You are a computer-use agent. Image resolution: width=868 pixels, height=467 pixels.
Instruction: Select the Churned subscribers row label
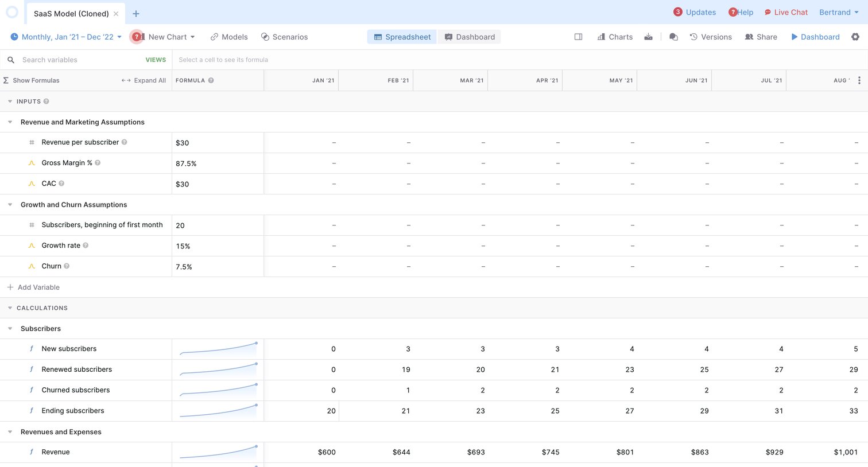click(76, 390)
